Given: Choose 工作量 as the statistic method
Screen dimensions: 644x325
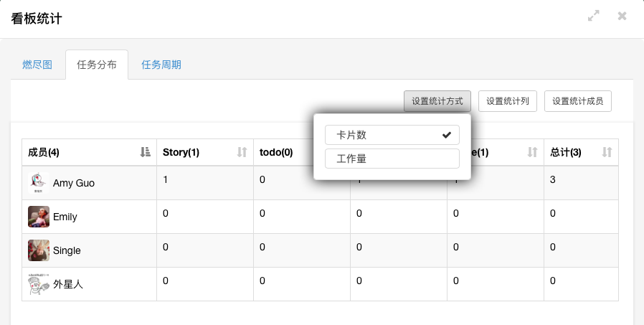Looking at the screenshot, I should coord(392,159).
